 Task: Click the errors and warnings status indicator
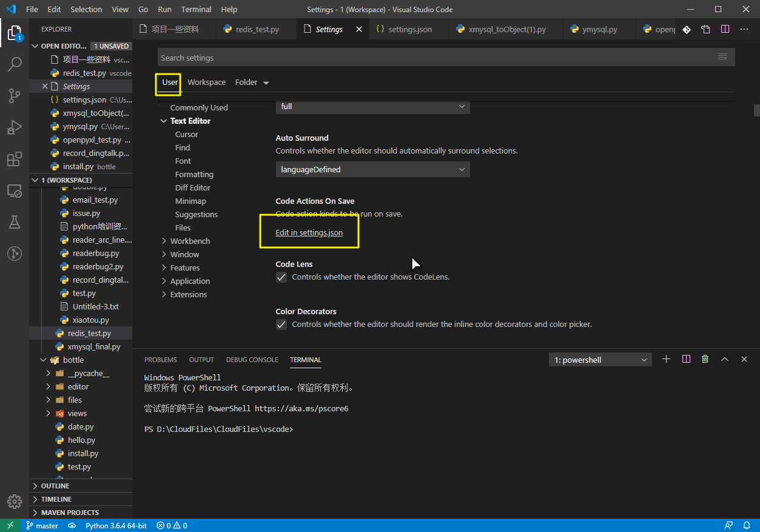click(x=172, y=525)
